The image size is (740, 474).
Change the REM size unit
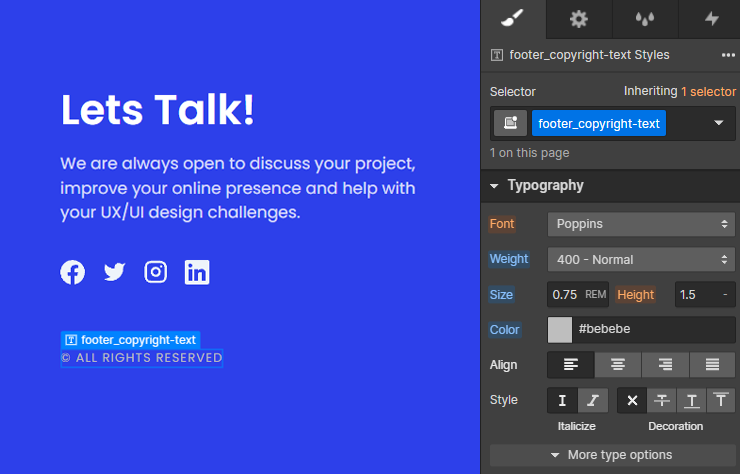coord(596,295)
